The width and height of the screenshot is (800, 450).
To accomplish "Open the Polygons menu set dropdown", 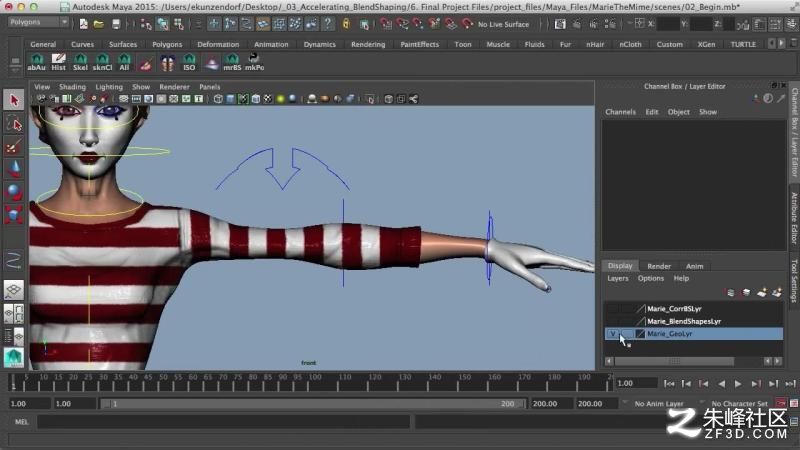I will pos(38,22).
